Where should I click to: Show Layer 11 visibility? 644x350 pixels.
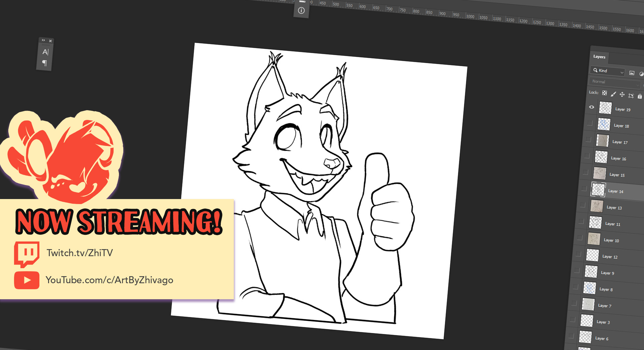click(x=581, y=221)
